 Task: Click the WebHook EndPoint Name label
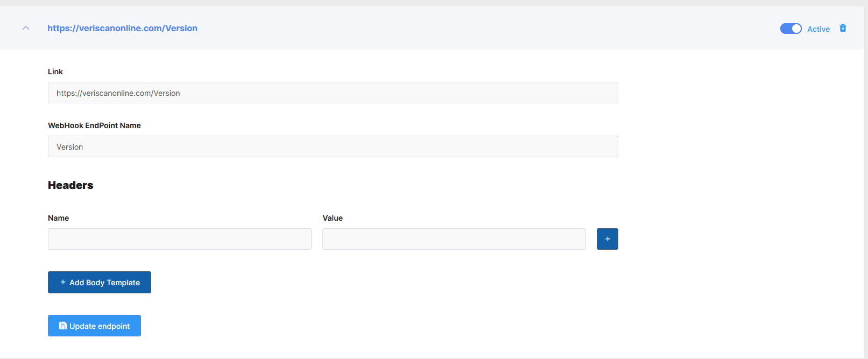94,125
